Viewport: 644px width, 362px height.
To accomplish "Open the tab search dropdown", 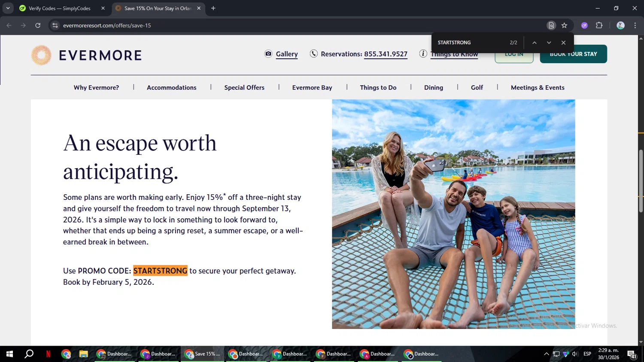I will 8,8.
